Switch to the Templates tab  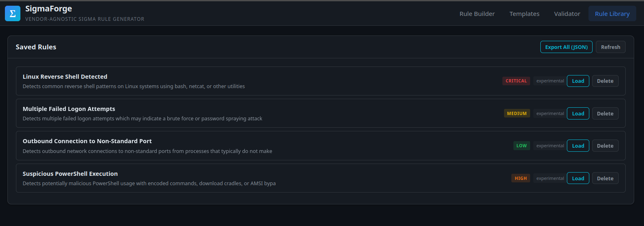click(524, 14)
